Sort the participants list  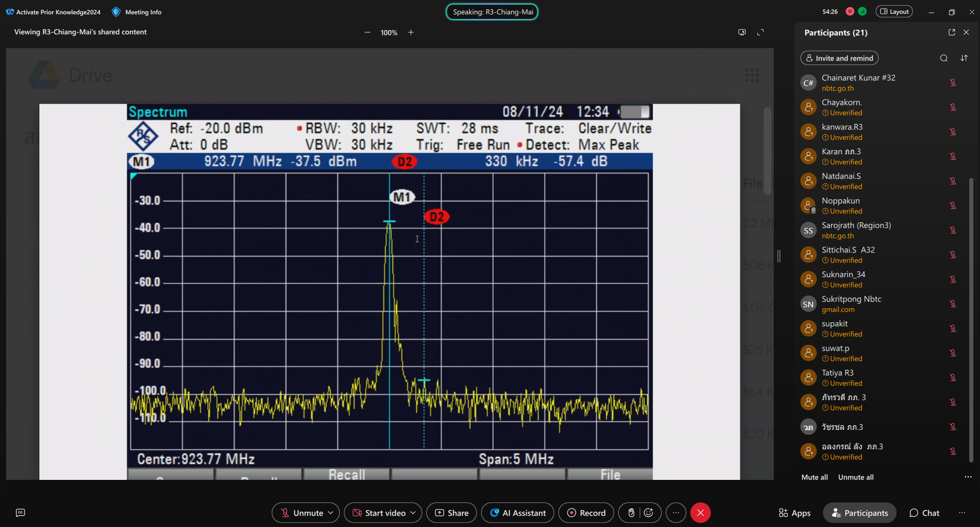coord(964,58)
